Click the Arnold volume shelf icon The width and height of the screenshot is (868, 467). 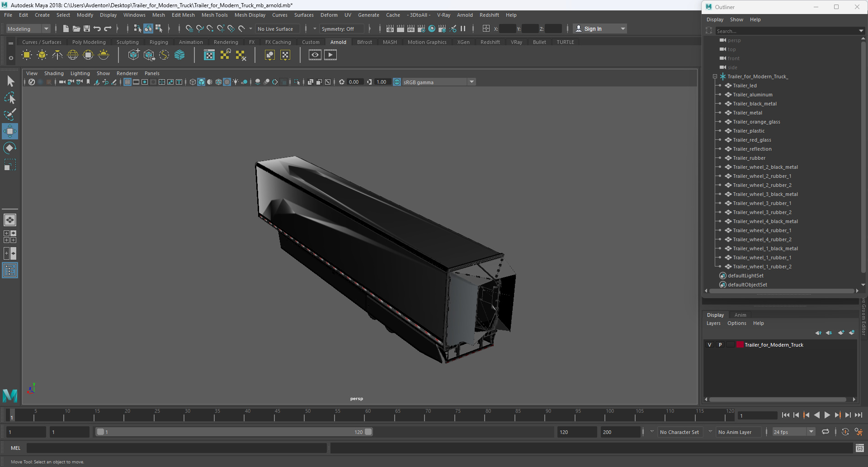(179, 55)
